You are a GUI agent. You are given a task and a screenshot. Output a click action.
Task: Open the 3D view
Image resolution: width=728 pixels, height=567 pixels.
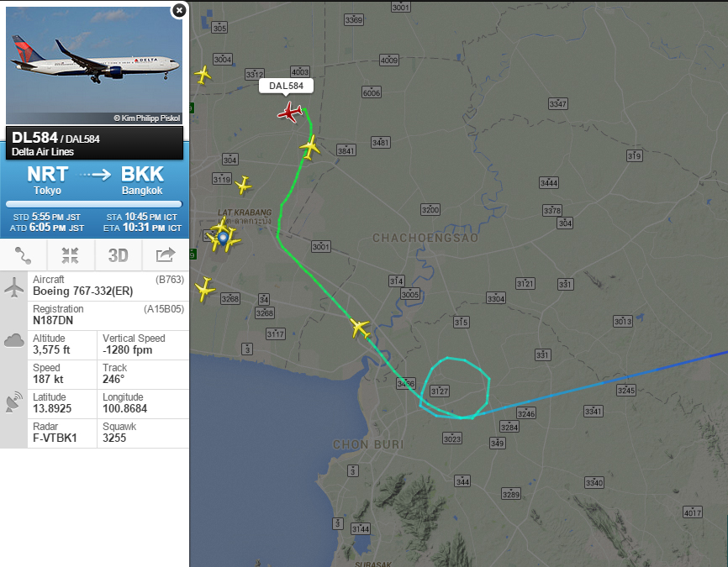tap(118, 255)
